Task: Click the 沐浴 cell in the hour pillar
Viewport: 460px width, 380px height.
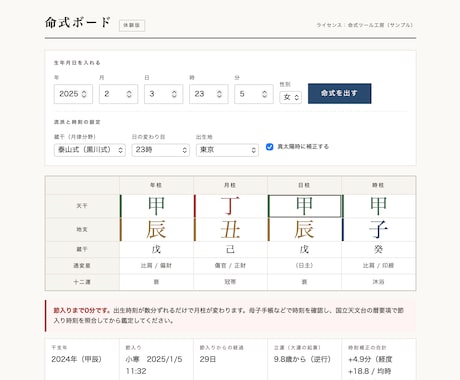Action: pos(378,282)
